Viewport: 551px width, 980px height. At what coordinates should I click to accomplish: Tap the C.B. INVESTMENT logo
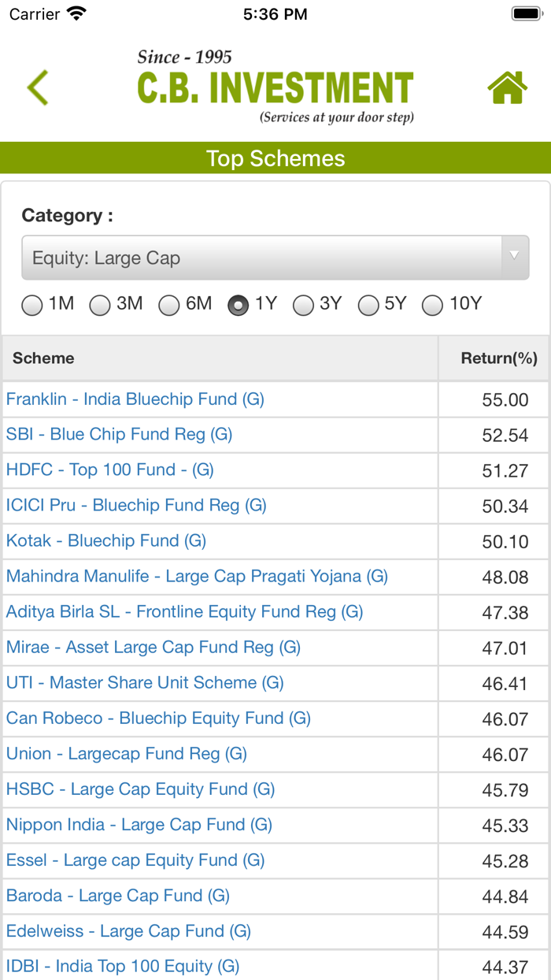pyautogui.click(x=274, y=85)
